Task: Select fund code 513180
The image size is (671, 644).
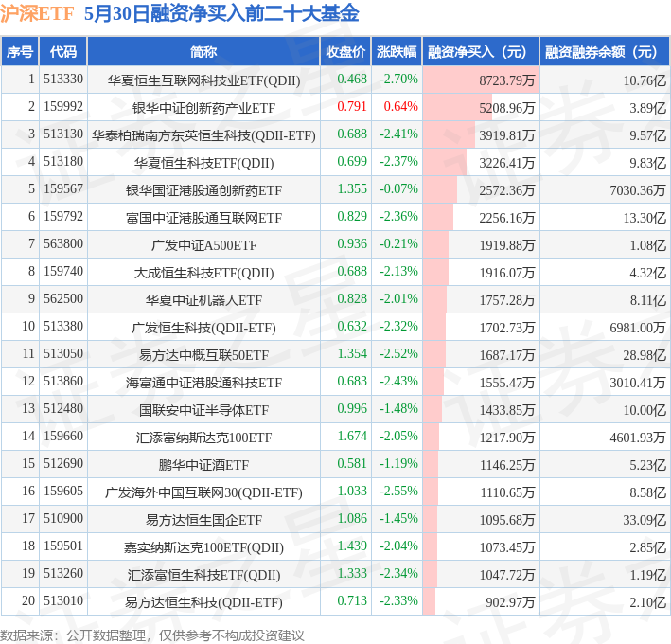Action: pyautogui.click(x=63, y=161)
